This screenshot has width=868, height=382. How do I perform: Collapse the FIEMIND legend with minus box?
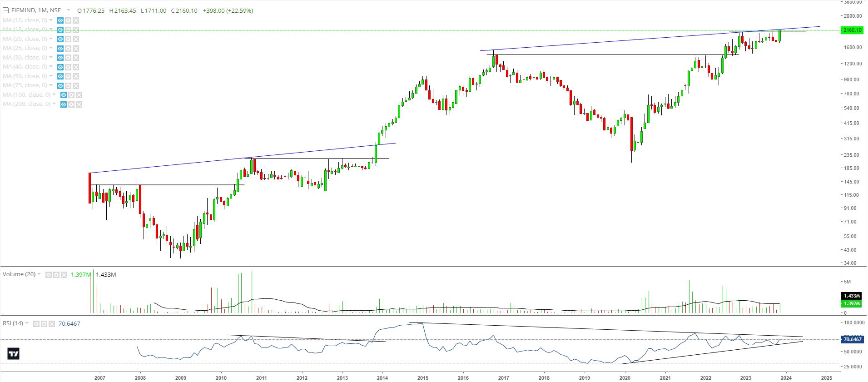pyautogui.click(x=6, y=10)
